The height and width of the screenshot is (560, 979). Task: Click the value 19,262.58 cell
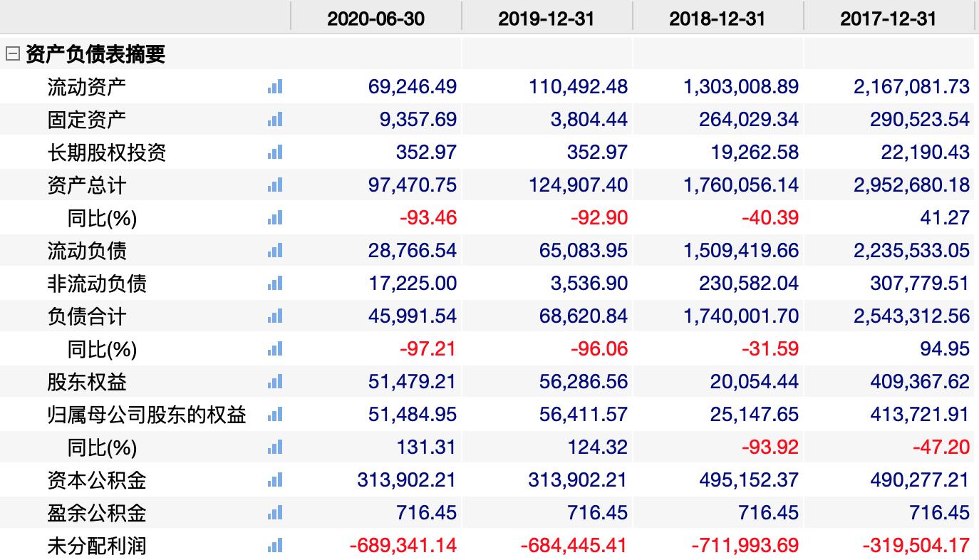[755, 152]
